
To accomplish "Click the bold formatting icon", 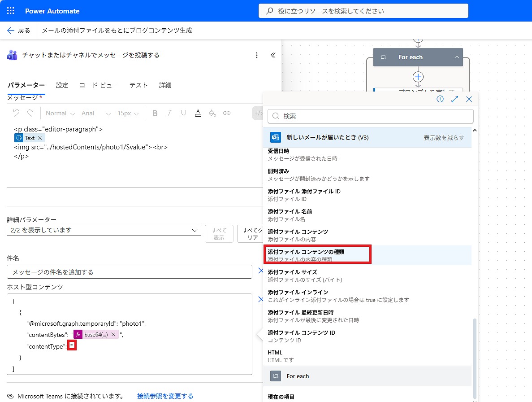I will point(155,114).
